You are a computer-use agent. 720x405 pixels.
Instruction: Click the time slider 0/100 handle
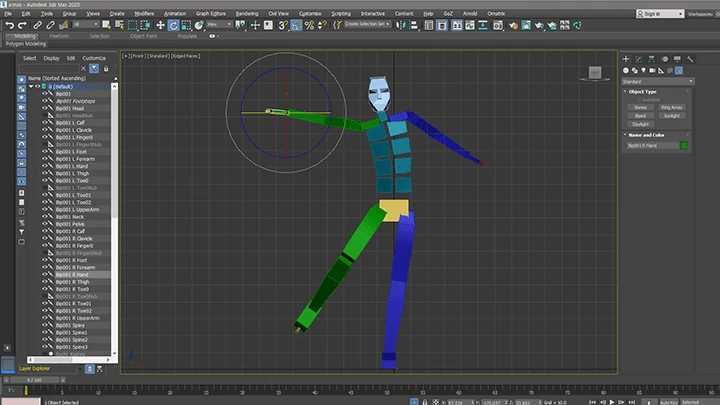coord(34,380)
